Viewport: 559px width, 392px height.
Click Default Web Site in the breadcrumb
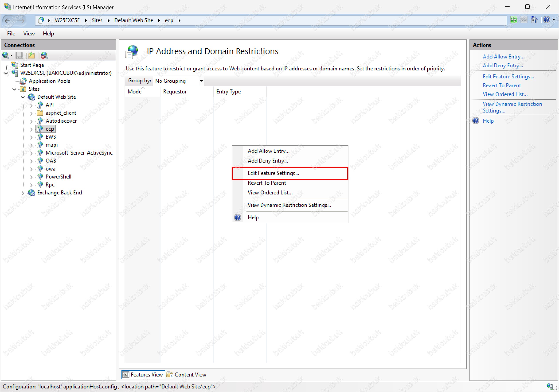(134, 20)
